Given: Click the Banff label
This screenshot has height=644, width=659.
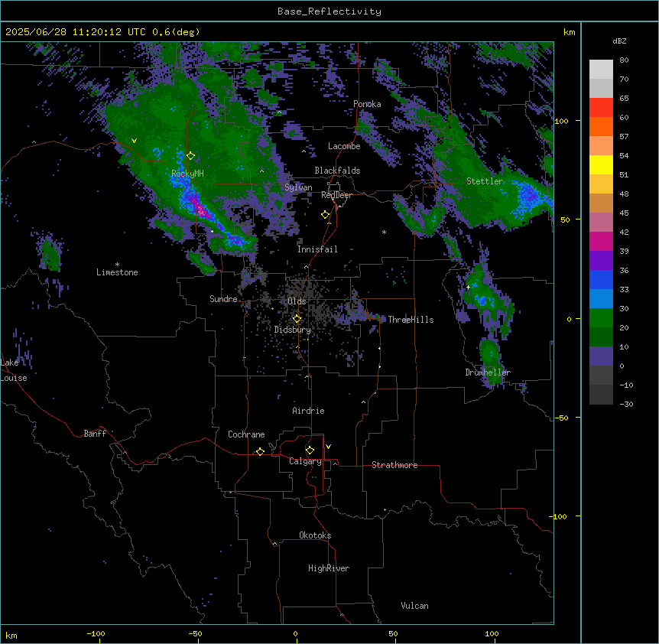Looking at the screenshot, I should click(95, 434).
